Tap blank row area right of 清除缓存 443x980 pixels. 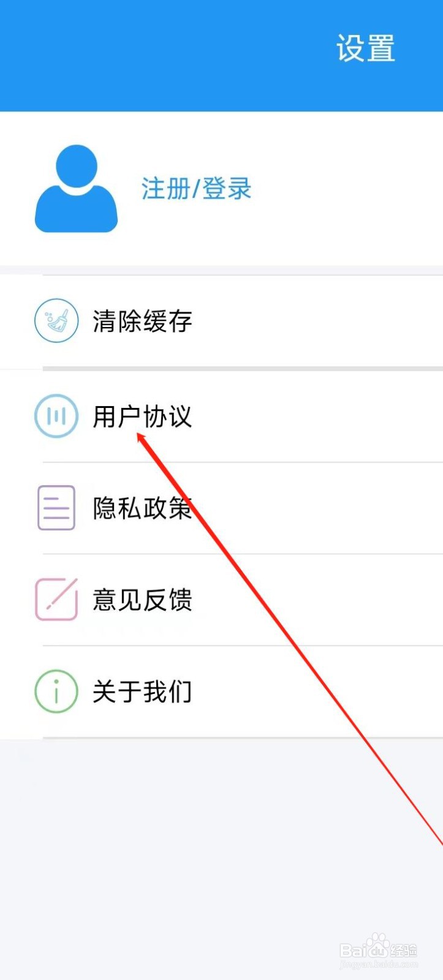(x=317, y=321)
